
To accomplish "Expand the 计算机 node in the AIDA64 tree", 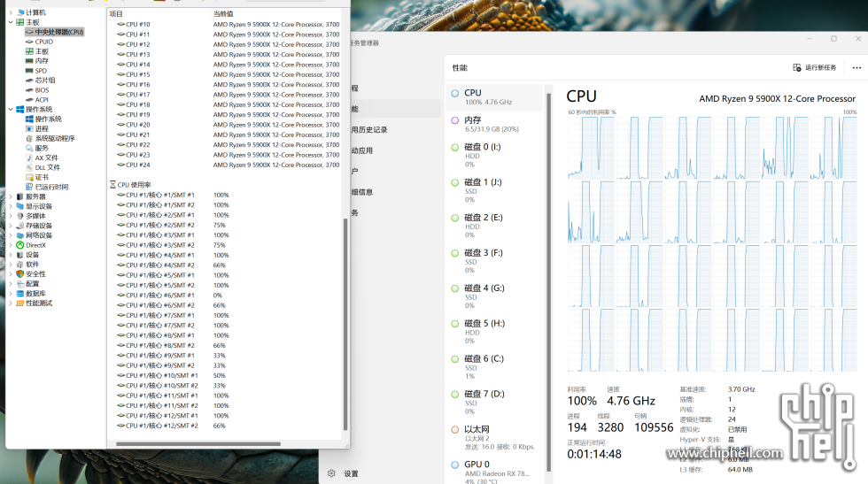I will point(11,12).
